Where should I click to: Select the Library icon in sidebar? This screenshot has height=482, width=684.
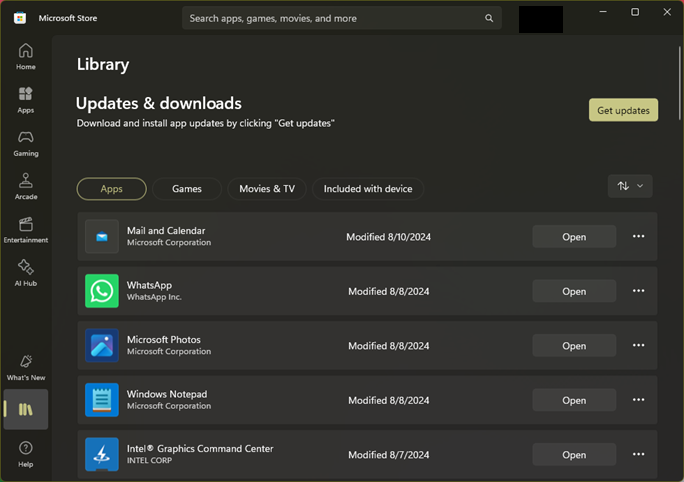click(26, 409)
